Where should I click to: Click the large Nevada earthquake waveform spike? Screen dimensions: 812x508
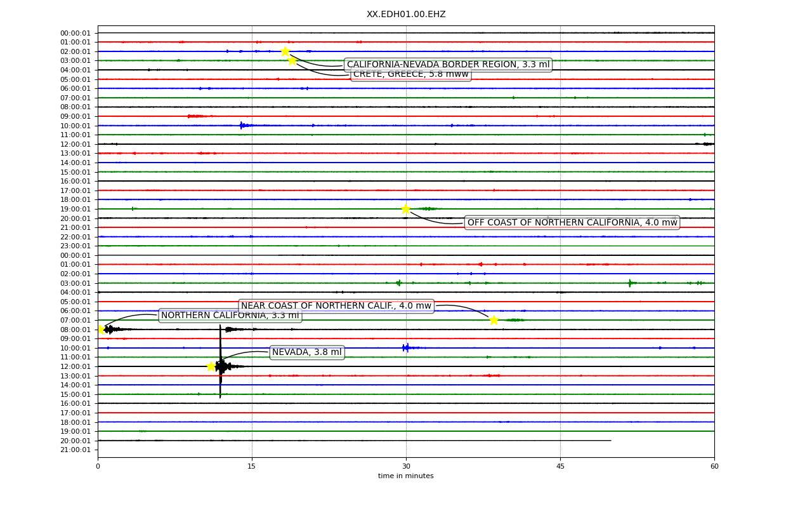[220, 361]
